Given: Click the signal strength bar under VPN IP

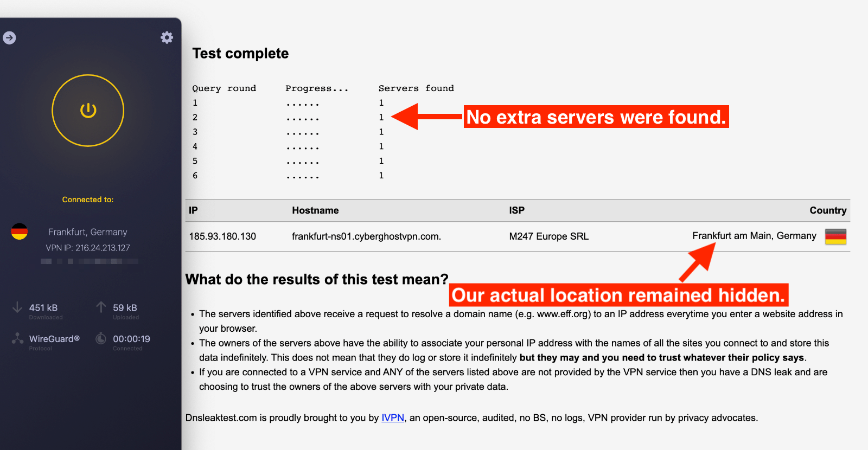Looking at the screenshot, I should (89, 261).
